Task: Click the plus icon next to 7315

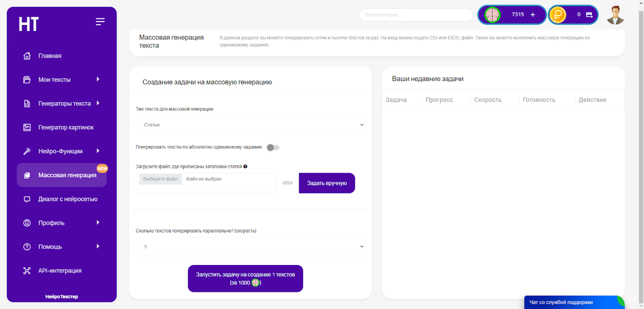Action: pyautogui.click(x=533, y=15)
